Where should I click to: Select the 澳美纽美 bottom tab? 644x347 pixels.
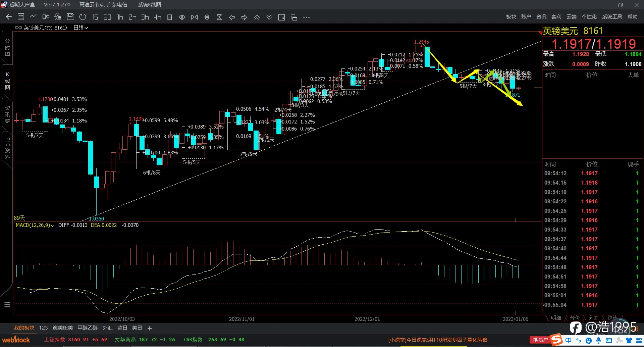coord(63,328)
